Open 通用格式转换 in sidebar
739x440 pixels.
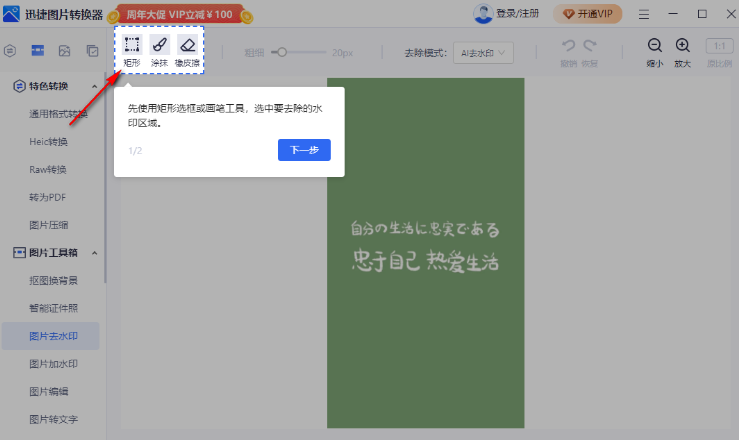pyautogui.click(x=58, y=114)
